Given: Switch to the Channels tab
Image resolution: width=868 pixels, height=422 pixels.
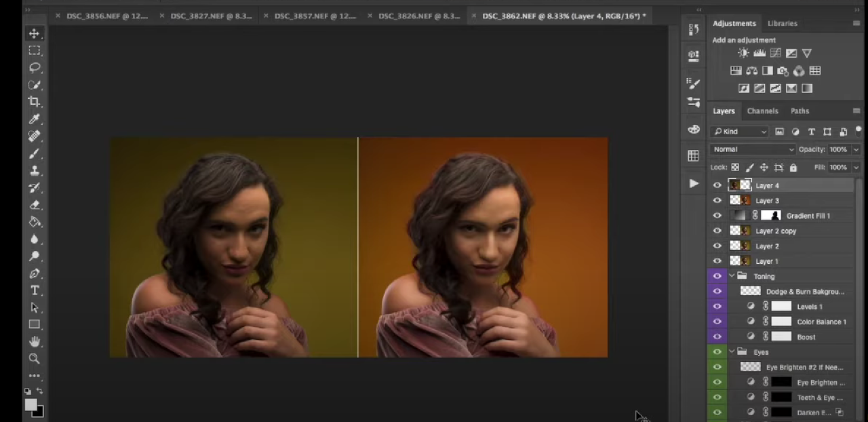Looking at the screenshot, I should point(762,111).
